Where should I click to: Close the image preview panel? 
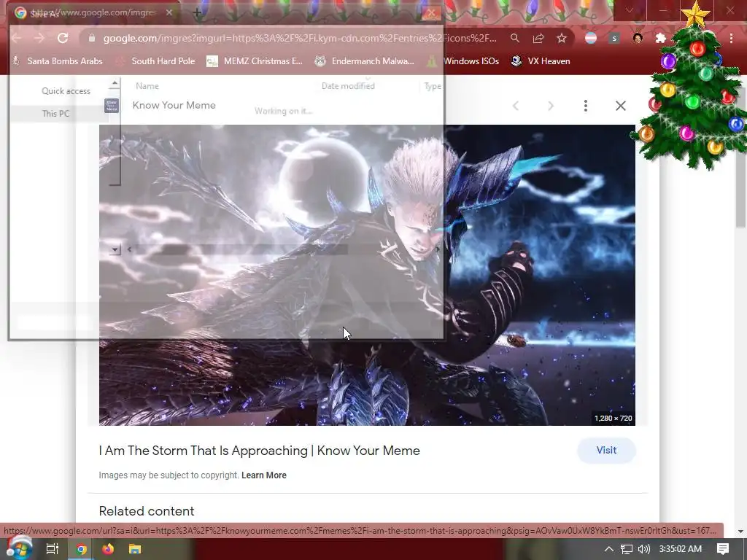pyautogui.click(x=620, y=106)
